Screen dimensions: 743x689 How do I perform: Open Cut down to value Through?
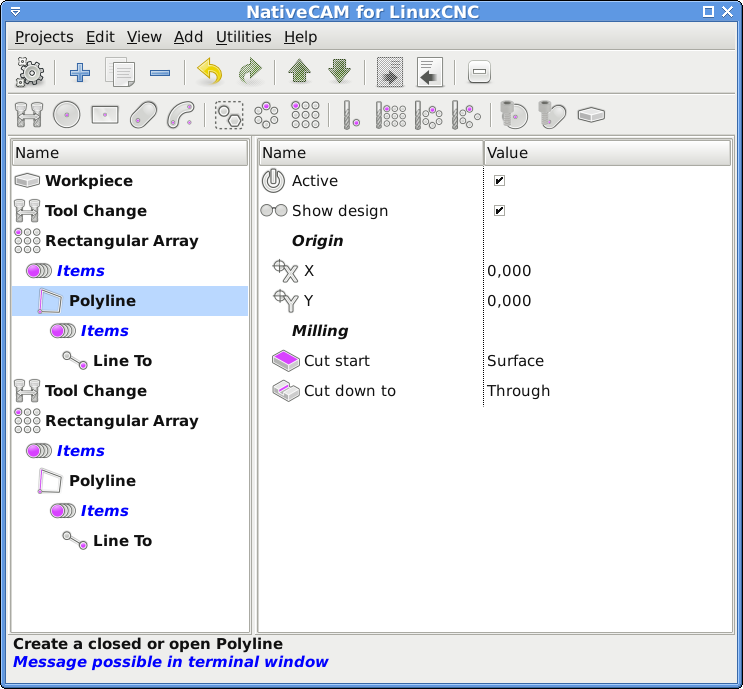[x=518, y=390]
